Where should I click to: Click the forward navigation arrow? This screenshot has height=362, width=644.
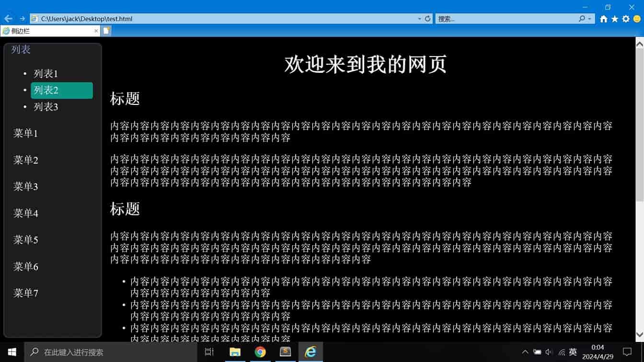pyautogui.click(x=22, y=19)
